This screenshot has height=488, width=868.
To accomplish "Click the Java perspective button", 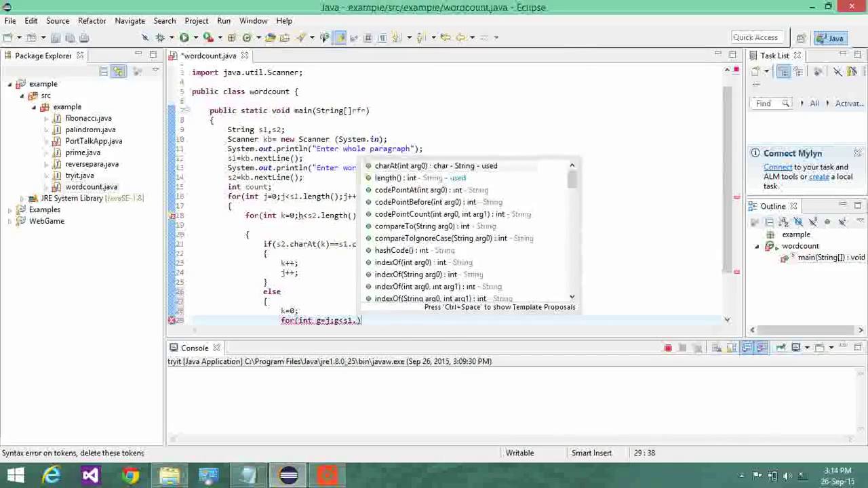I will click(x=831, y=38).
